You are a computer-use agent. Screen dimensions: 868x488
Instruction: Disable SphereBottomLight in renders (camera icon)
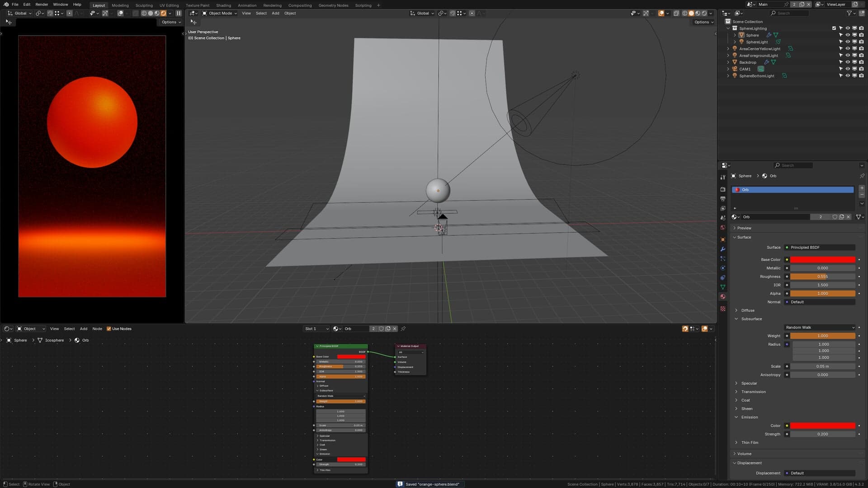coord(861,75)
